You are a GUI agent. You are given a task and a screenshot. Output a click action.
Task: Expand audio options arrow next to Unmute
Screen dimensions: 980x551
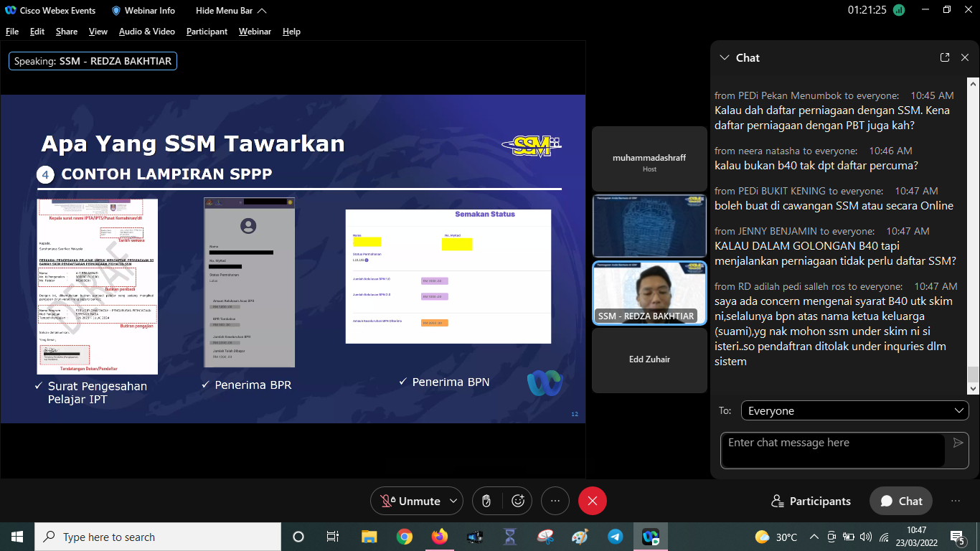coord(453,501)
